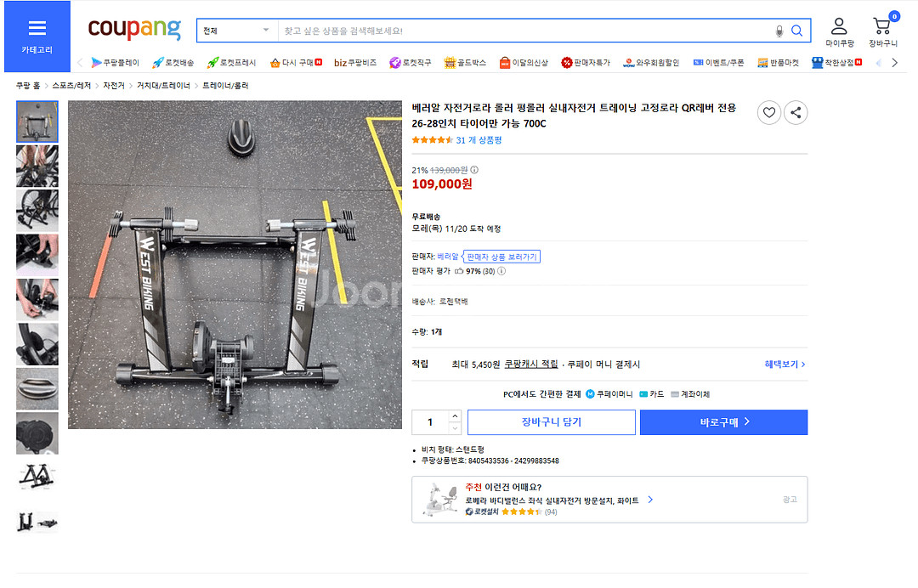Increase quantity using the up stepper arrow
This screenshot has width=918, height=588.
[x=453, y=417]
